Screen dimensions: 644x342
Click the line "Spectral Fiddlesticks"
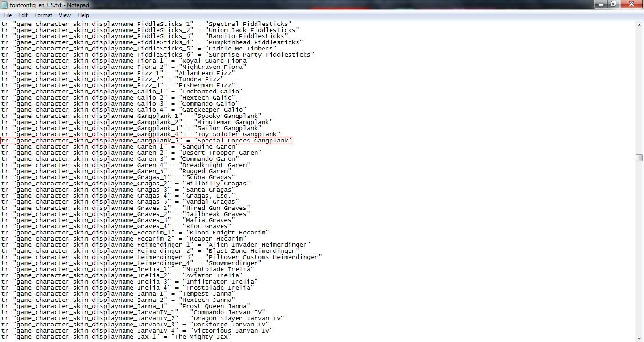pos(147,24)
